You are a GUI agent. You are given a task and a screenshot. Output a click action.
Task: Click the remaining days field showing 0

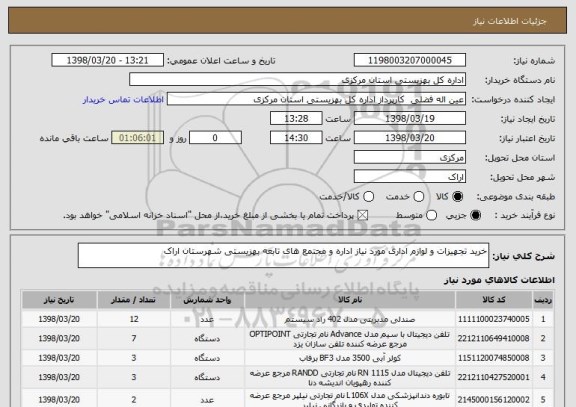(x=215, y=138)
